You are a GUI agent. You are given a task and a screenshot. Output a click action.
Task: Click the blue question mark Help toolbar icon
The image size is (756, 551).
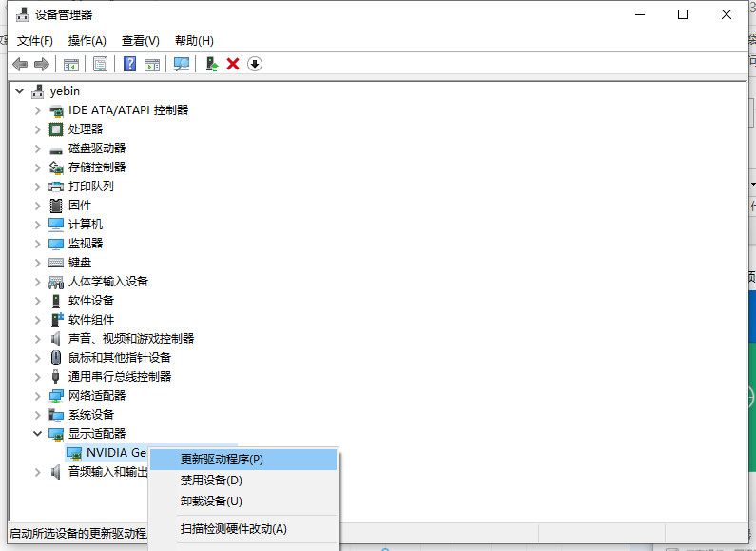[130, 64]
